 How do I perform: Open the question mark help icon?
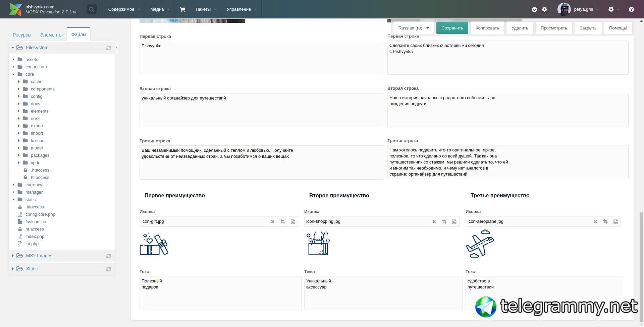[631, 9]
